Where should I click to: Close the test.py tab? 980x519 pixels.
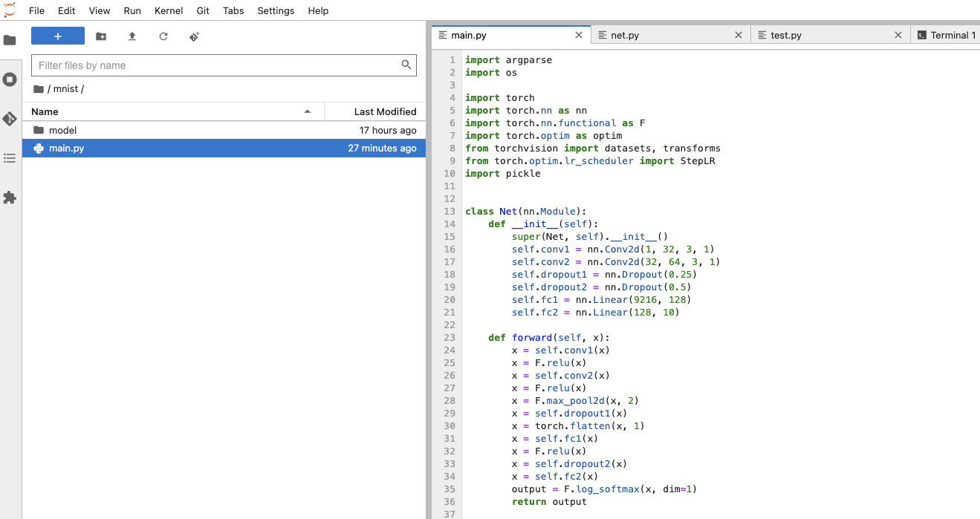(898, 35)
